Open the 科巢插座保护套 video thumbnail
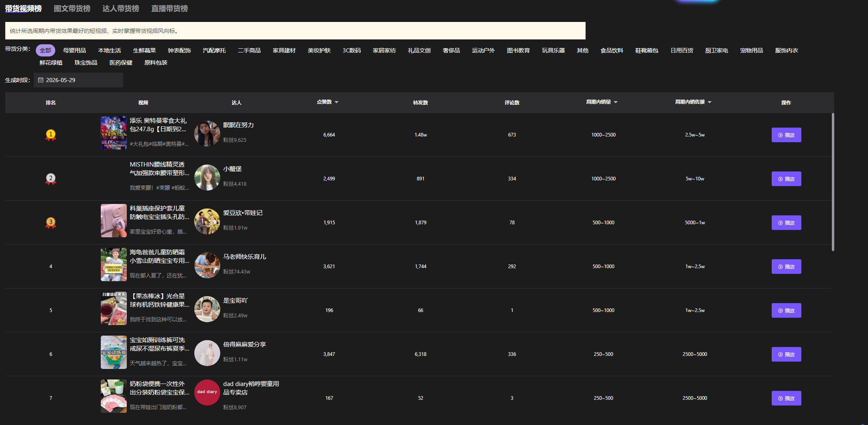 point(114,221)
